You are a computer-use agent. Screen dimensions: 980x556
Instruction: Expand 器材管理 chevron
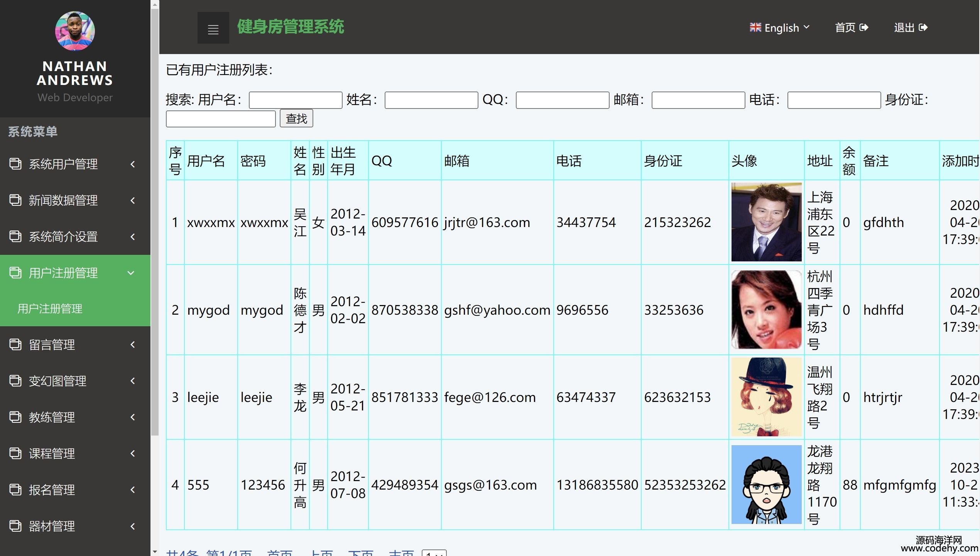(133, 526)
